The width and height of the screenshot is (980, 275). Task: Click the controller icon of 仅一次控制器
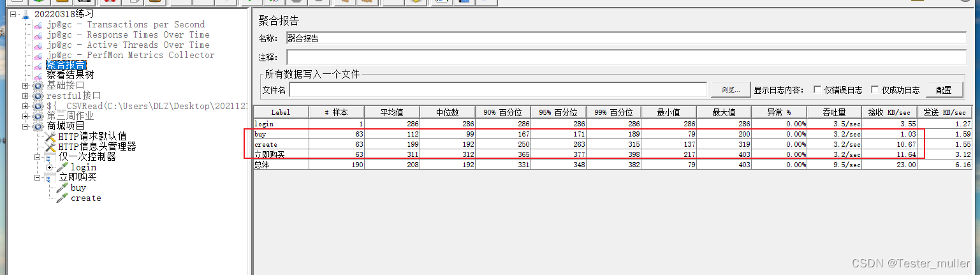(50, 157)
